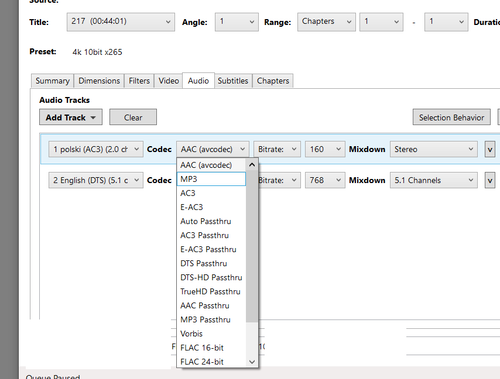The image size is (500, 379).
Task: Open source dropdown for polski AC3 track
Action: (x=96, y=149)
